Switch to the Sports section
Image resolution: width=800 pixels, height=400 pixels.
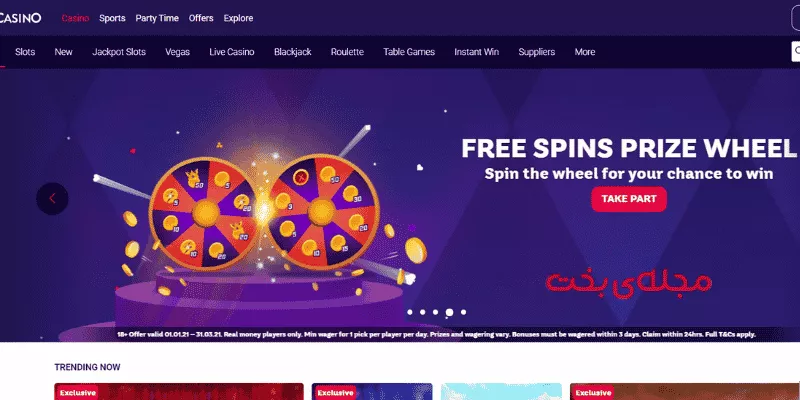point(112,18)
